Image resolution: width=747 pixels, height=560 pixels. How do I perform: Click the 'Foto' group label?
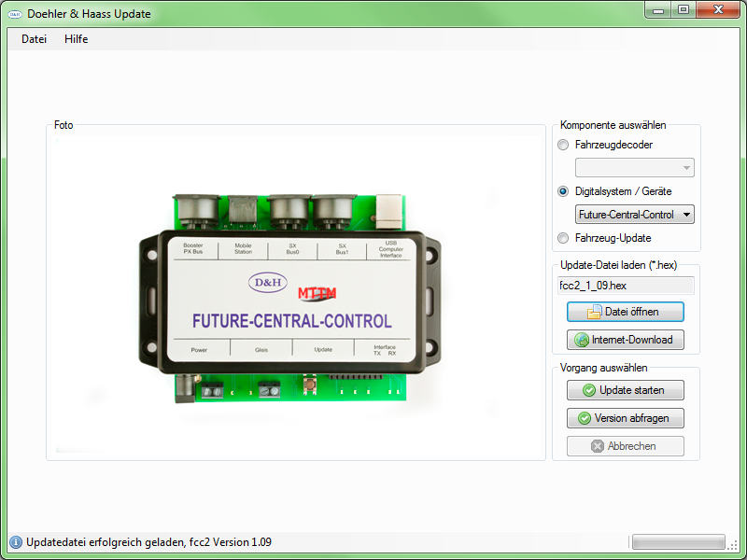click(63, 125)
